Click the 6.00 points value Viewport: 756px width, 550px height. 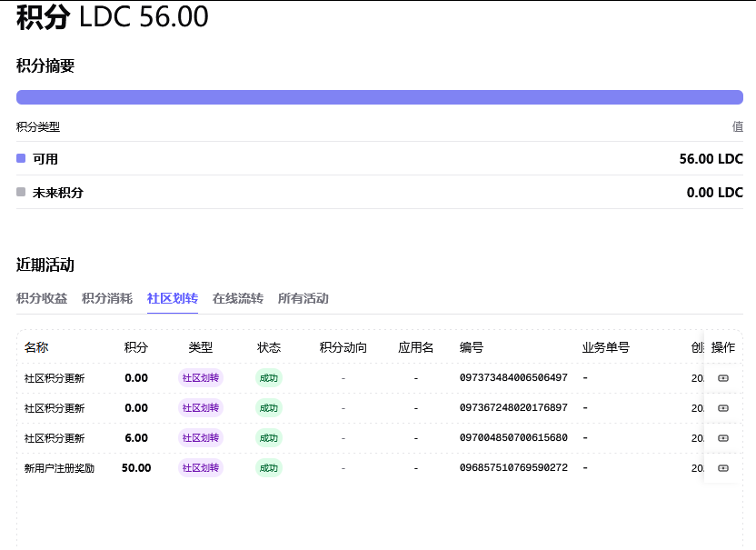click(136, 438)
